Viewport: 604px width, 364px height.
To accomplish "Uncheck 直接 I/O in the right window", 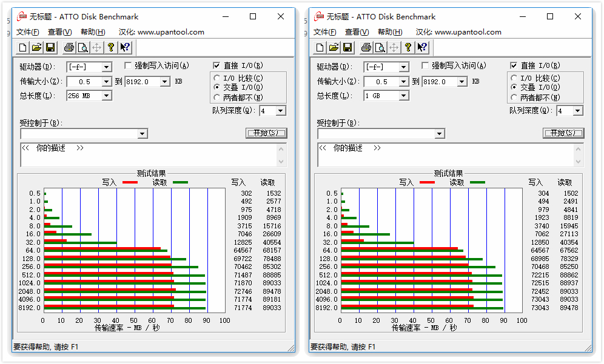I will [513, 65].
